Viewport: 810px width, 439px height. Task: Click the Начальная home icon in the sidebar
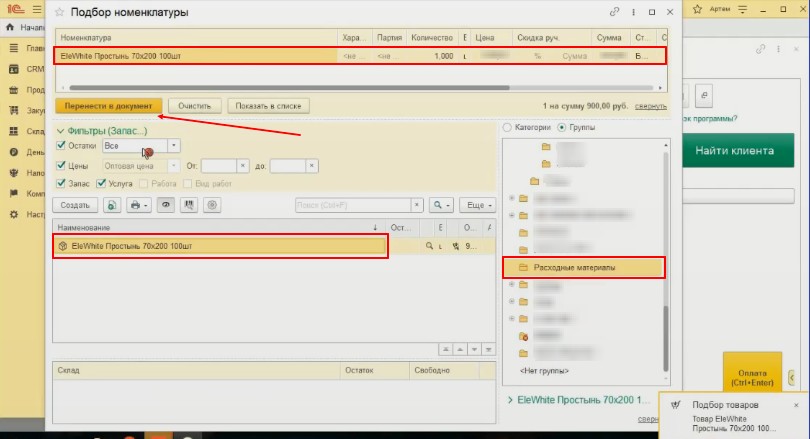tap(9, 27)
